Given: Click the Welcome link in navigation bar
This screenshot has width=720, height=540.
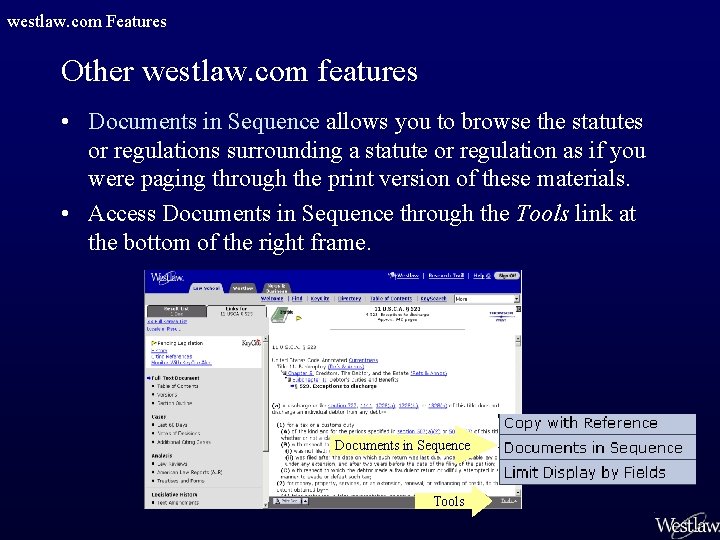Looking at the screenshot, I should (272, 298).
